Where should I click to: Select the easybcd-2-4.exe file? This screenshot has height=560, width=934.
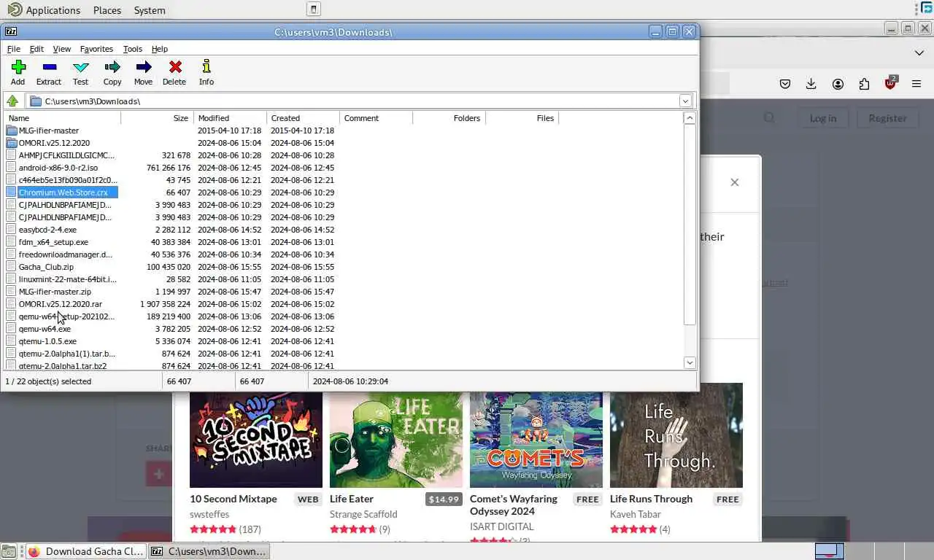tap(47, 230)
